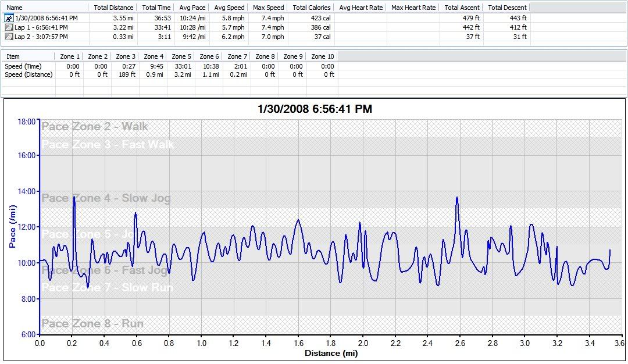Click the Total Time column header
Image resolution: width=628 pixels, height=364 pixels.
[x=156, y=8]
